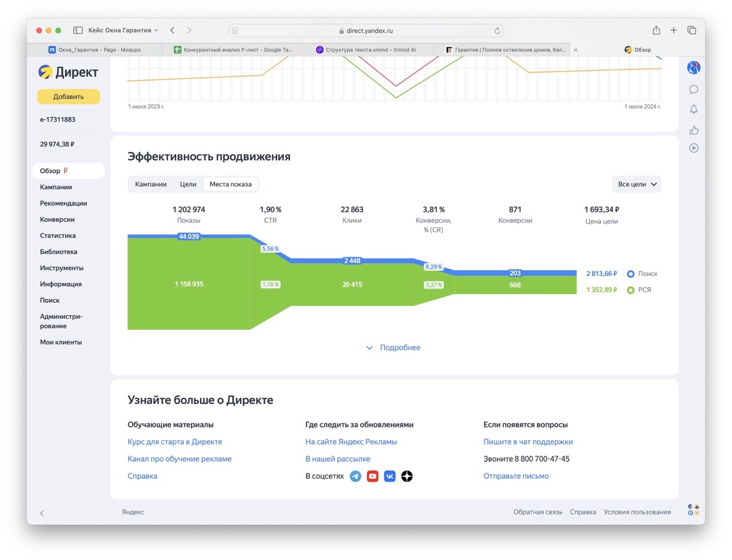
Task: Click the Обратная связь footer link
Action: (x=538, y=512)
